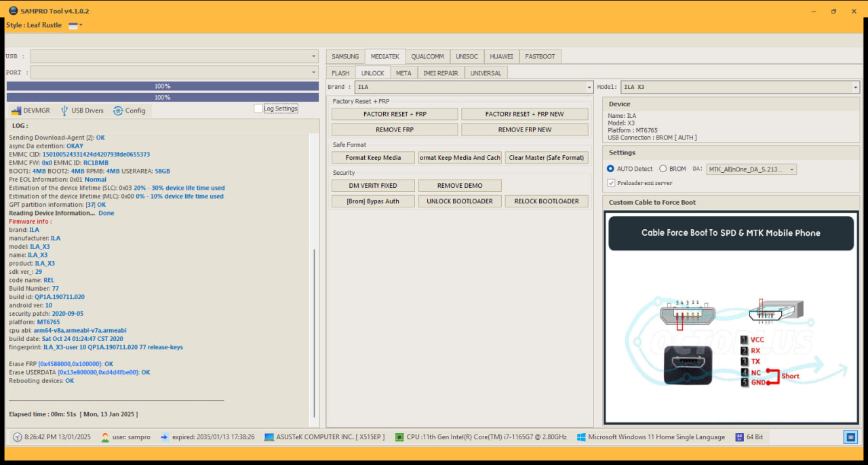Click the UNLOCK BOOTLOADER button
The width and height of the screenshot is (868, 465).
[x=460, y=201]
